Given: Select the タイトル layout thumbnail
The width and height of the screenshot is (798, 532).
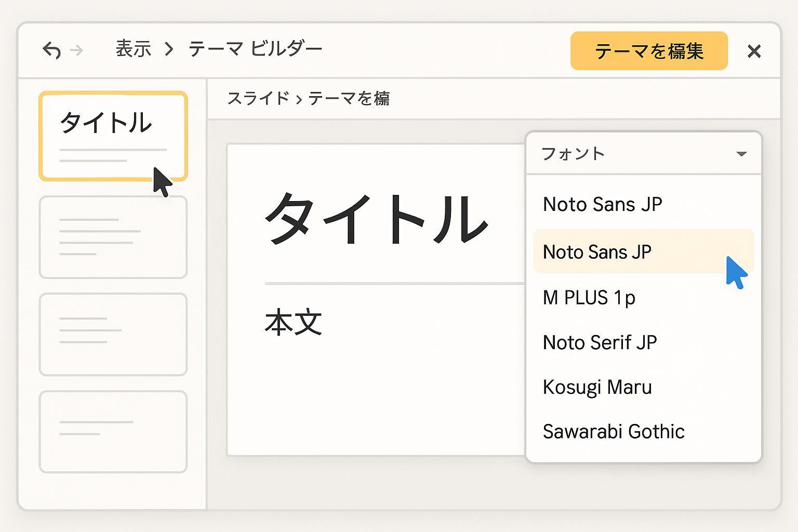Looking at the screenshot, I should (x=113, y=136).
